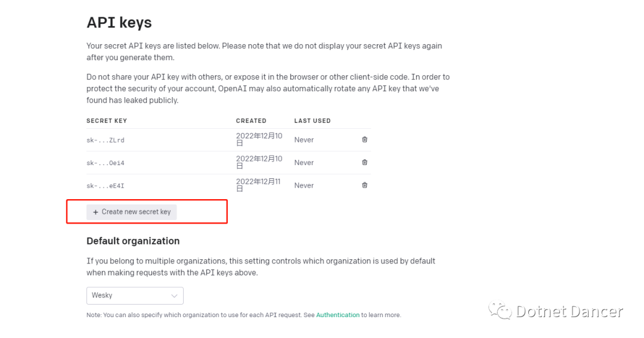Click the LAST USED column header

(312, 121)
